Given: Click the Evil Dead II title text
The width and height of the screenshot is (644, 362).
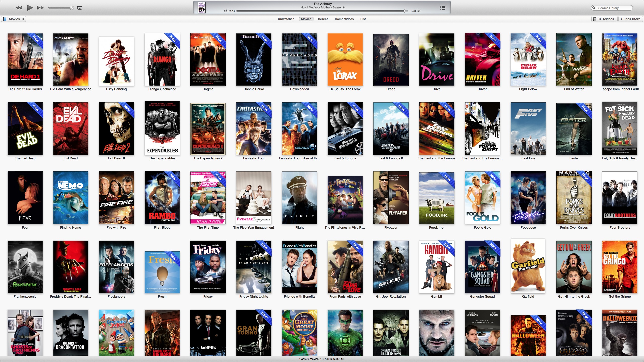Looking at the screenshot, I should click(x=116, y=158).
